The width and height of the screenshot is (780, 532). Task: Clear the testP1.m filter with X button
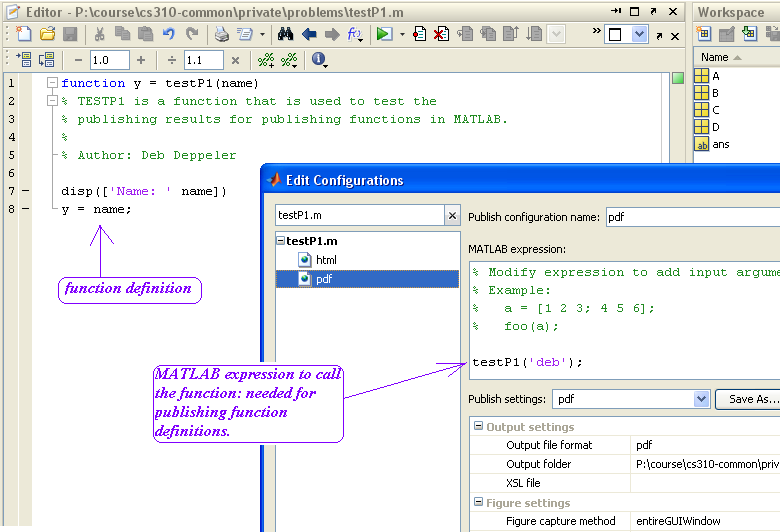tap(452, 216)
